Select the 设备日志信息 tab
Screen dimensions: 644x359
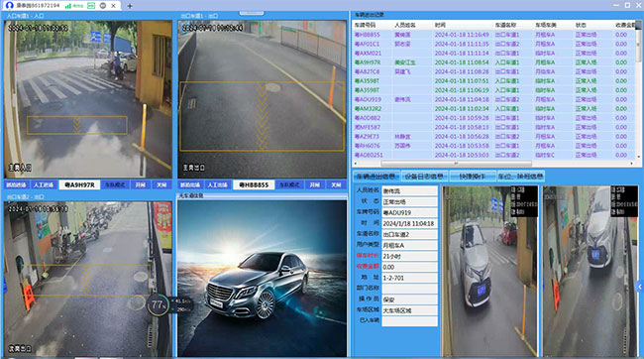[424, 177]
